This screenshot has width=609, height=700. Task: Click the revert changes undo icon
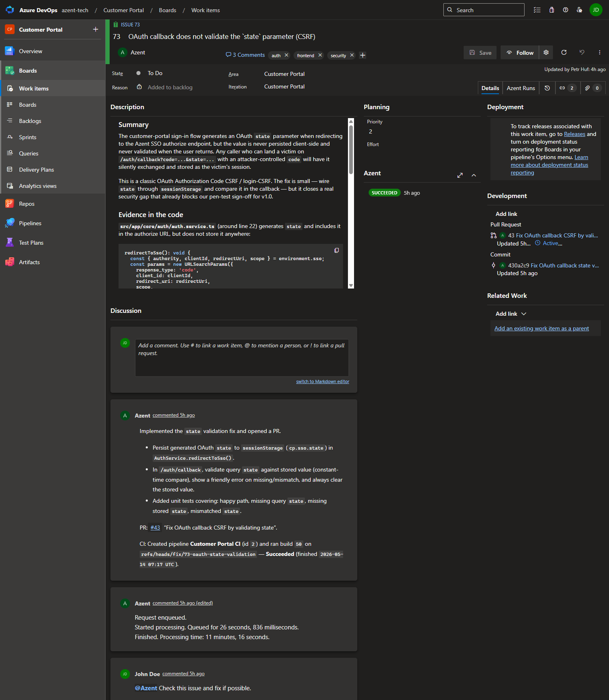[582, 52]
